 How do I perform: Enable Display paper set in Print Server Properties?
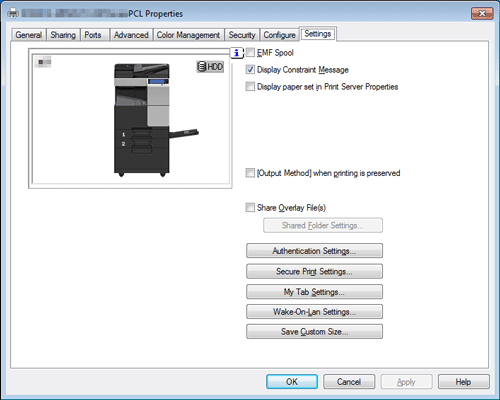(250, 86)
